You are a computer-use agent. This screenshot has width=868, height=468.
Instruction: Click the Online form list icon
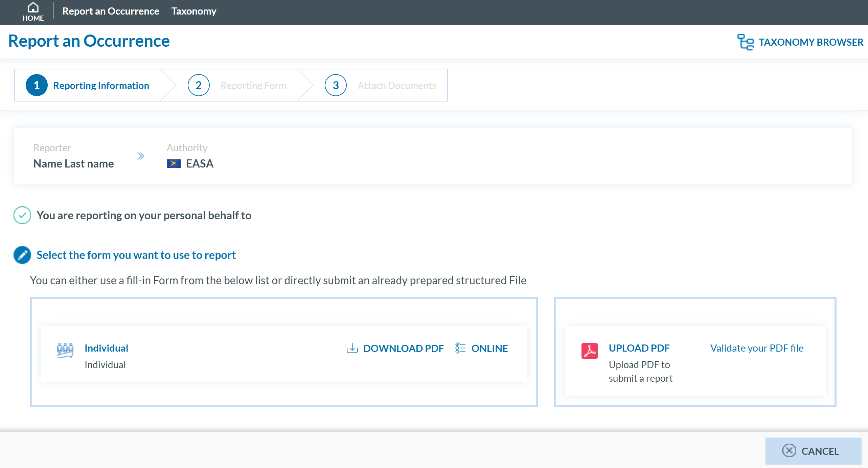pyautogui.click(x=460, y=348)
